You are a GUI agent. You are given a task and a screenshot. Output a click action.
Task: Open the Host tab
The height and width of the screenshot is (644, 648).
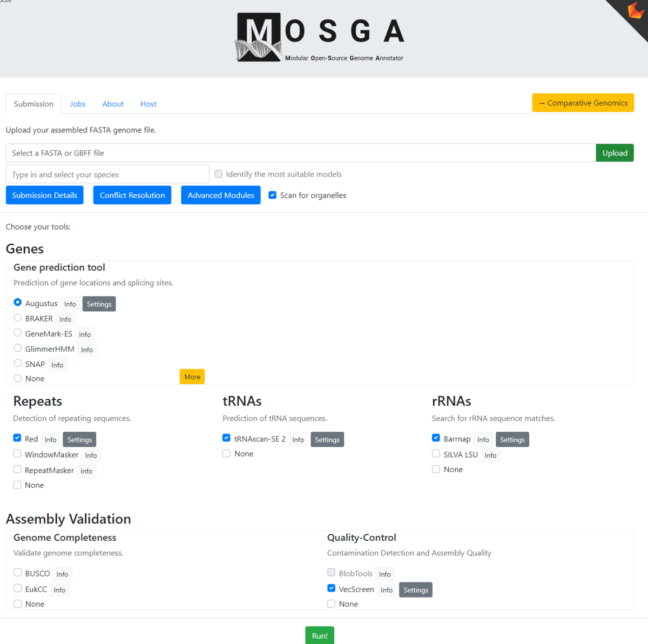click(148, 104)
